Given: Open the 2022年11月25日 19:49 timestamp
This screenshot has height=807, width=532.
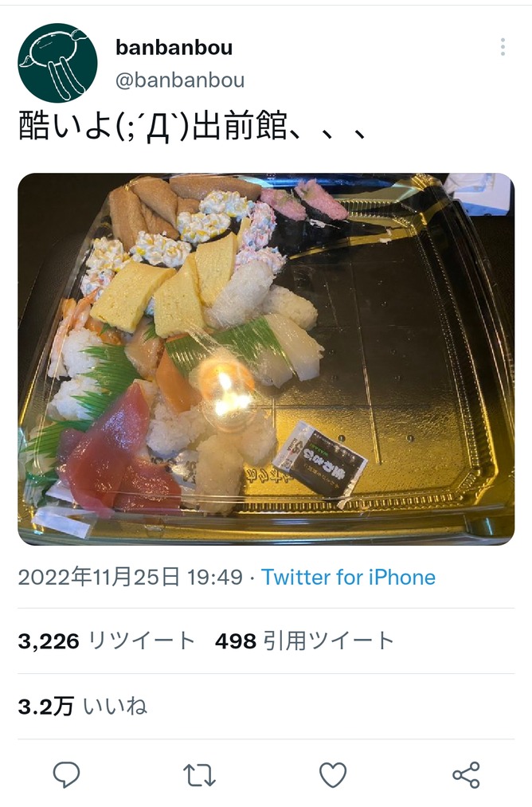Looking at the screenshot, I should [x=130, y=577].
